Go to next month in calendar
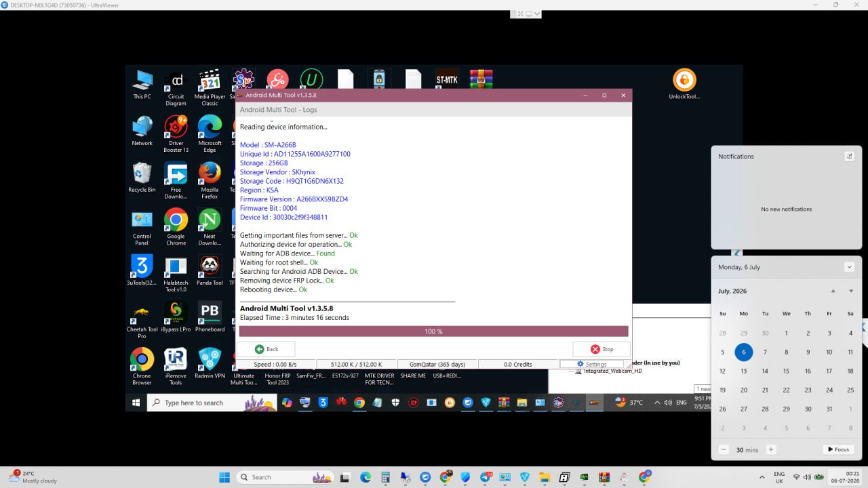868x488 pixels. click(851, 291)
